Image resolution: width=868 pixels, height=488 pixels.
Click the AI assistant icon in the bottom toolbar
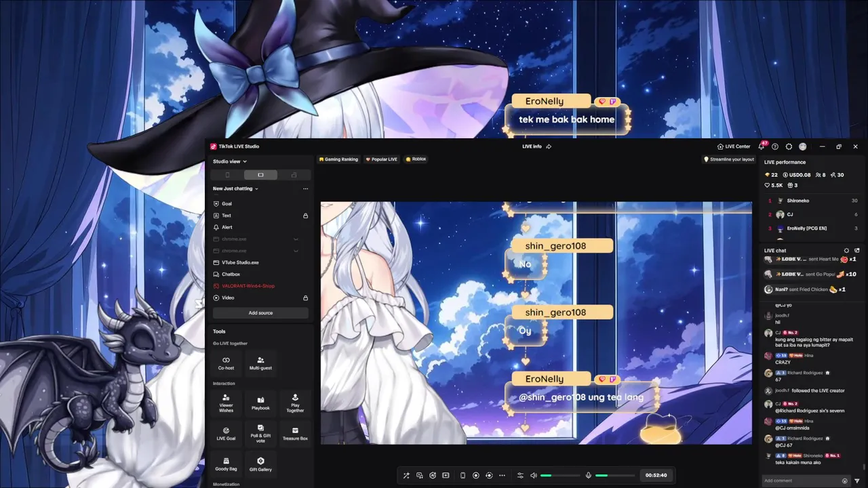[x=433, y=475]
